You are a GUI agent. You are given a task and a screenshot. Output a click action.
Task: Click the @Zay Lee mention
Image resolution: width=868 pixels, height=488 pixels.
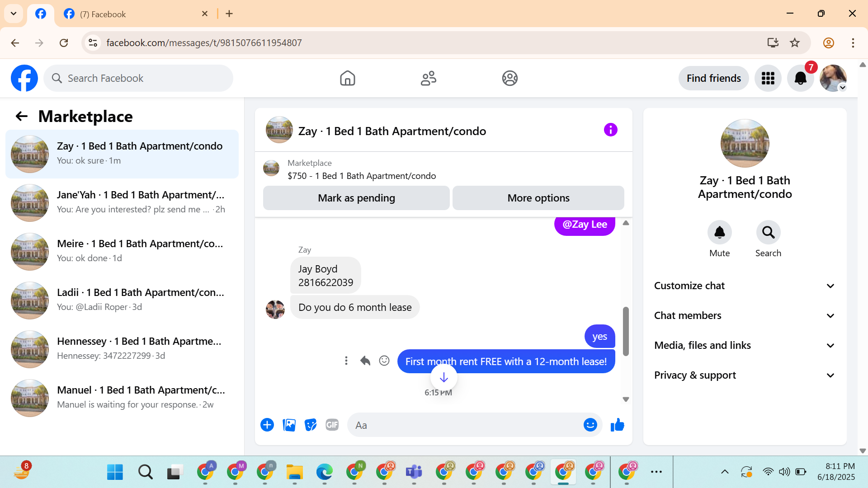pos(585,225)
